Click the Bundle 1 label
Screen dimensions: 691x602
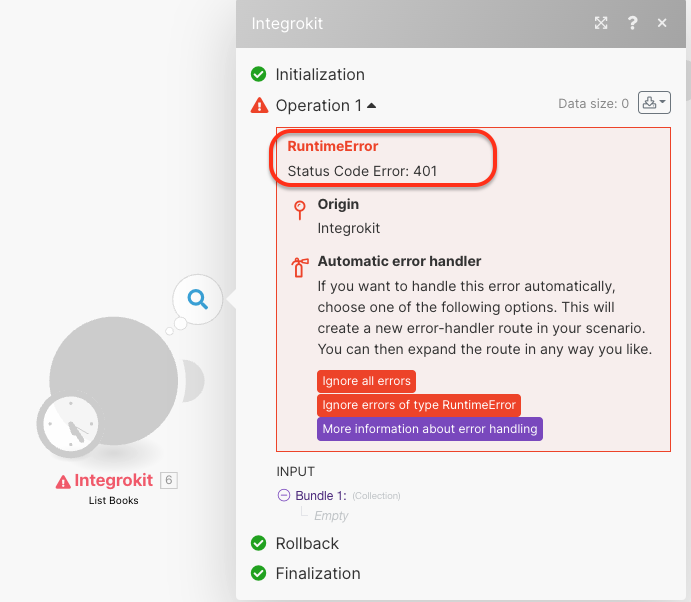click(x=321, y=496)
